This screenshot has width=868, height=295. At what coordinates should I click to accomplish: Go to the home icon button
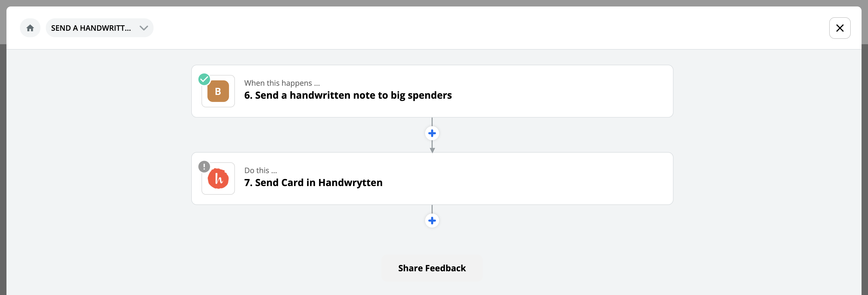pyautogui.click(x=30, y=28)
